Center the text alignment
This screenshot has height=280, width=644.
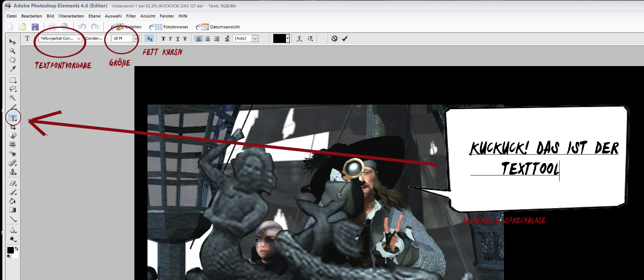[208, 38]
